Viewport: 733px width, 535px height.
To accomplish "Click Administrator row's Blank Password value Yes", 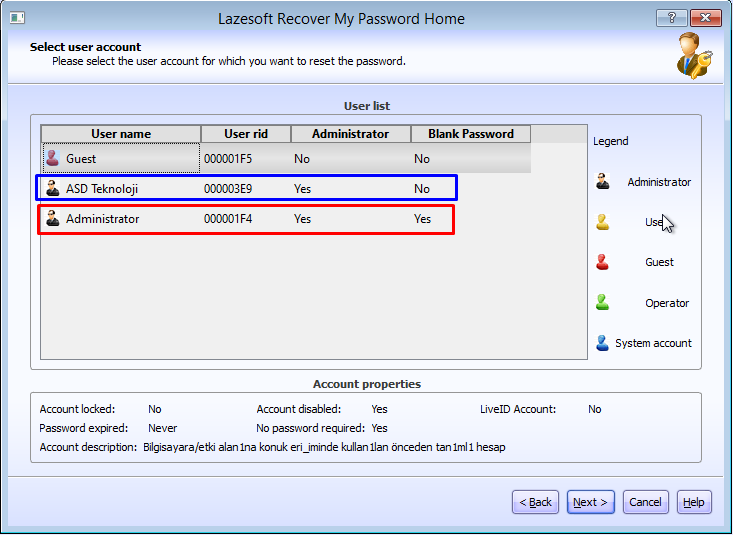I will 422,219.
